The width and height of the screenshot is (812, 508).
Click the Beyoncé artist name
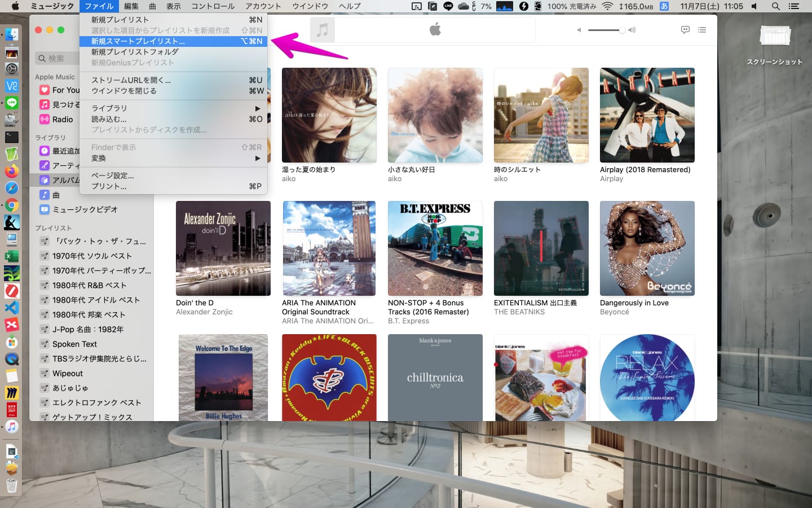614,312
